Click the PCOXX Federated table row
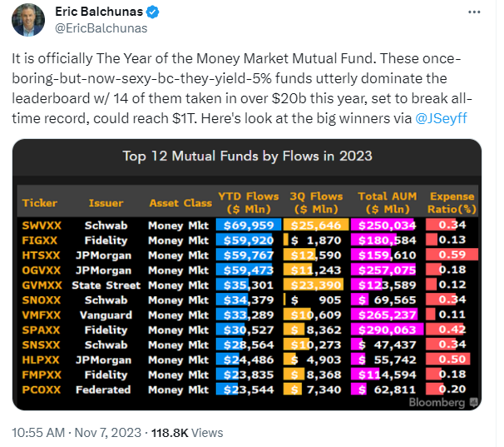Viewport: 504px width, 447px height. click(x=248, y=390)
